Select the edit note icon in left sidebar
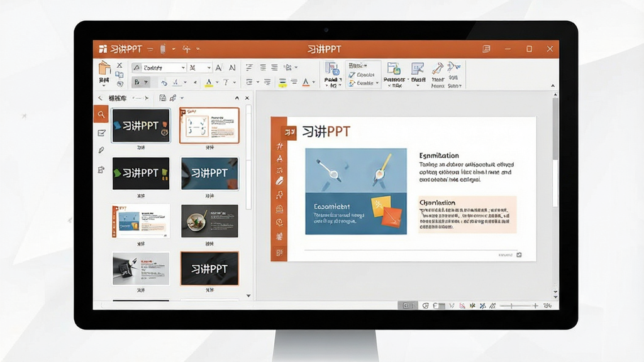644x362 pixels. [x=101, y=133]
